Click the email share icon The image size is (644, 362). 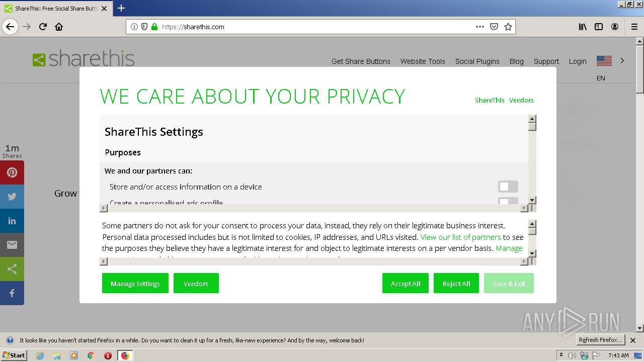click(12, 245)
